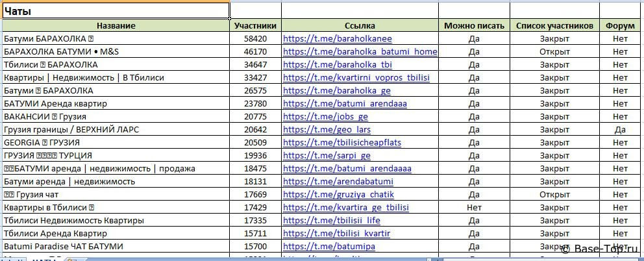Image resolution: width=644 pixels, height=261 pixels.
Task: Select the 'Название' column header cell
Action: coord(116,25)
